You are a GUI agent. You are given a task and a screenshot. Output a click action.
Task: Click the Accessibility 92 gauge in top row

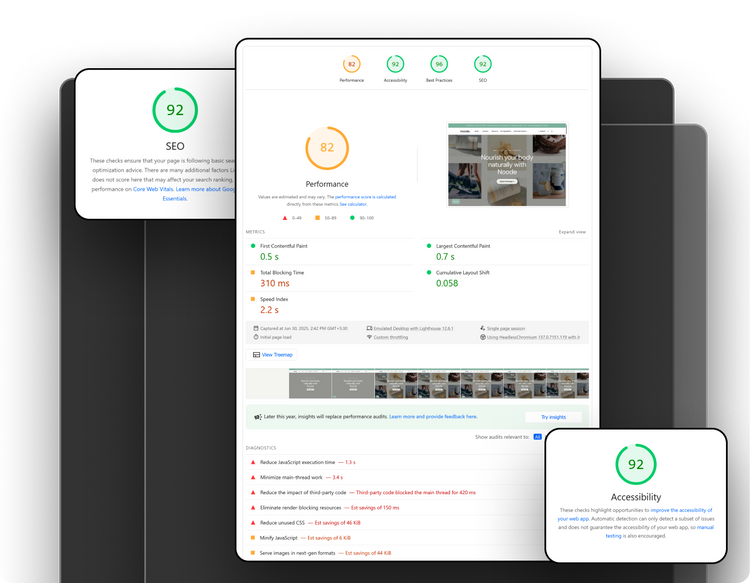395,64
